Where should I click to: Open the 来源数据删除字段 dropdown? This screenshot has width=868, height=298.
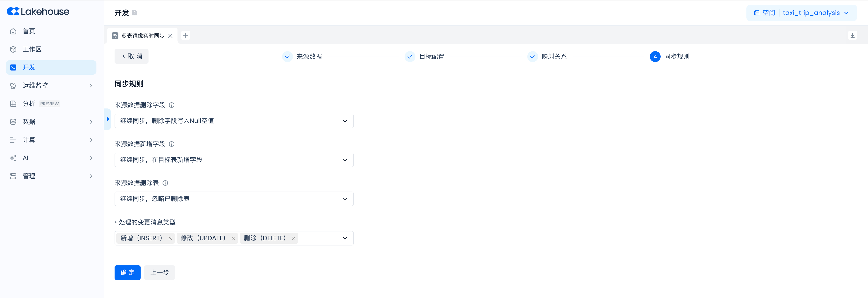tap(234, 121)
